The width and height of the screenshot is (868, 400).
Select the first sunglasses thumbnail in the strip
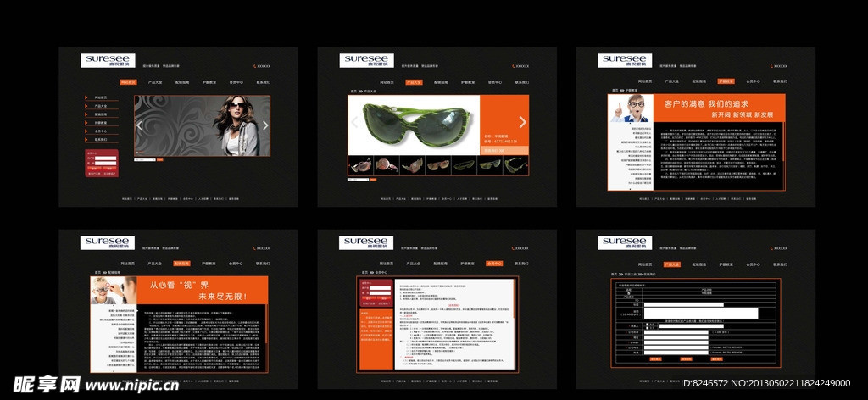pyautogui.click(x=360, y=165)
